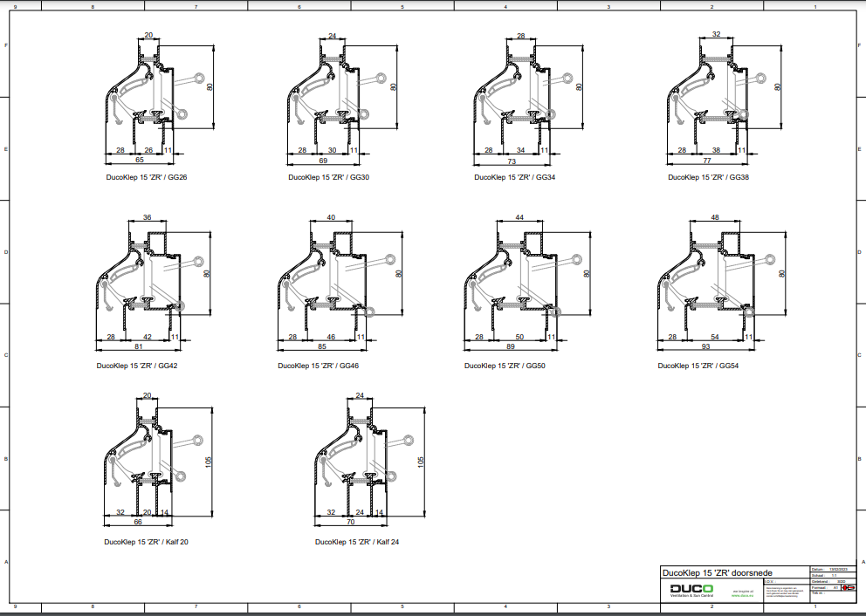The image size is (866, 616).
Task: Open the www.duco.eu link
Action: pos(740,596)
